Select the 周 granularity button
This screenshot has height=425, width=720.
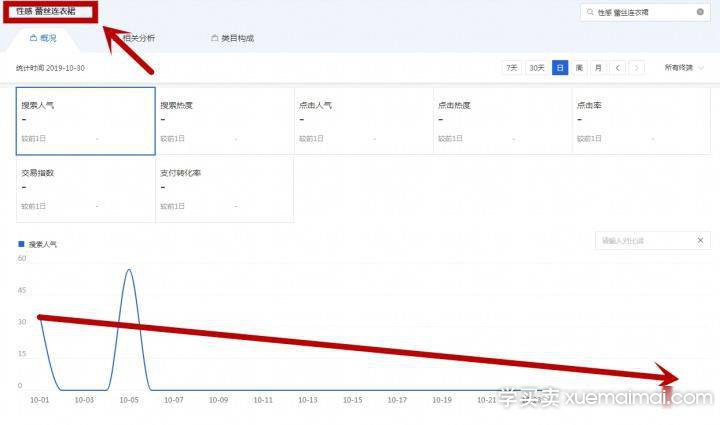[x=579, y=68]
